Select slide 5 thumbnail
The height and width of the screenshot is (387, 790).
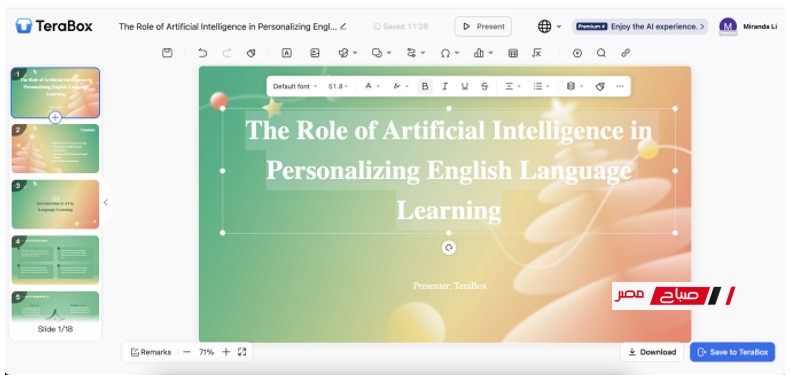click(55, 306)
